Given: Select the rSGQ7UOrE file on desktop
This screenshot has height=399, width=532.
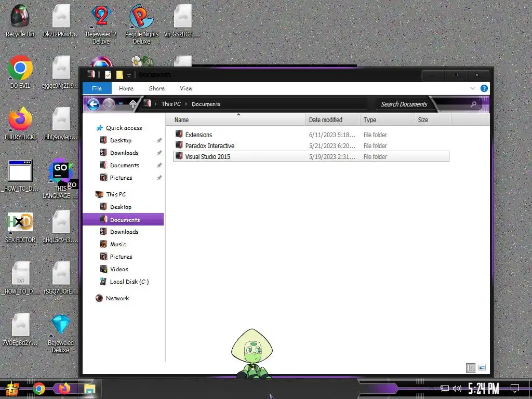Looking at the screenshot, I should [61, 277].
